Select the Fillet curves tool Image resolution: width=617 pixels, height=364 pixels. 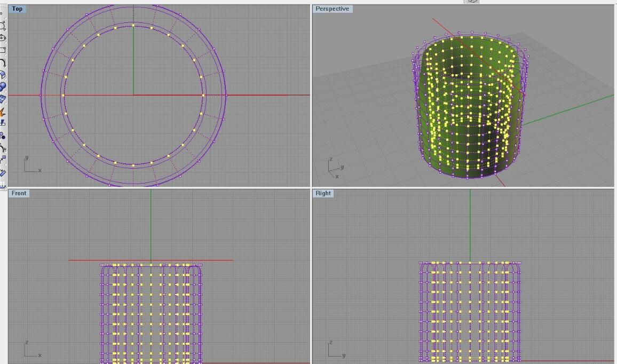[x=3, y=62]
